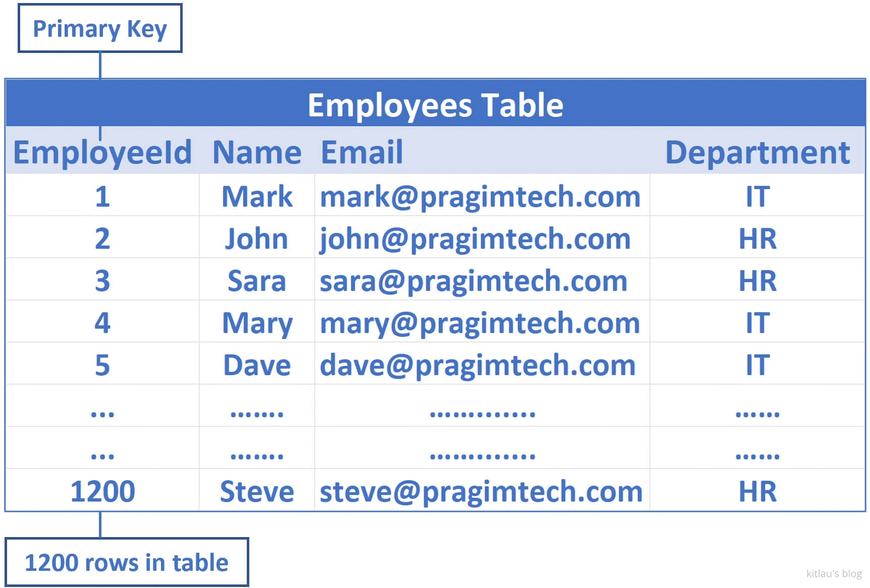Select the Department column header

[x=757, y=152]
